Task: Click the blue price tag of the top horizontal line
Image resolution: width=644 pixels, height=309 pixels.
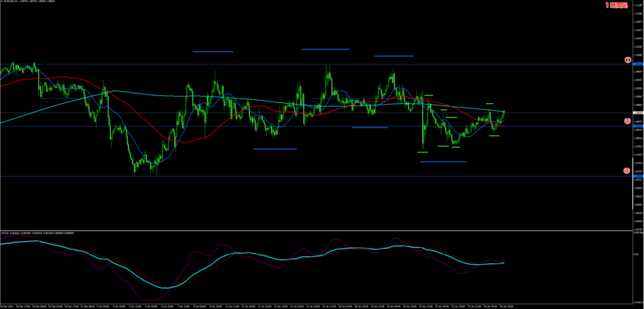Action: pyautogui.click(x=638, y=64)
